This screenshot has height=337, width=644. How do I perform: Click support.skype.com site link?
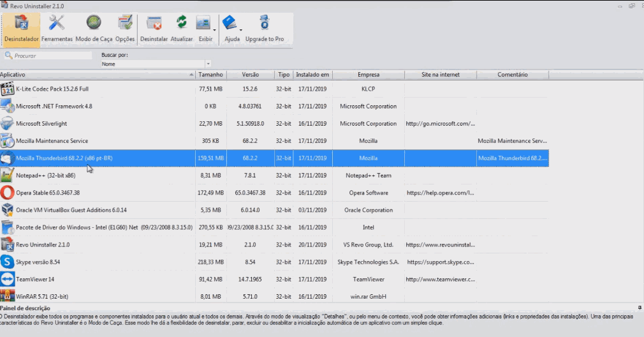[441, 262]
